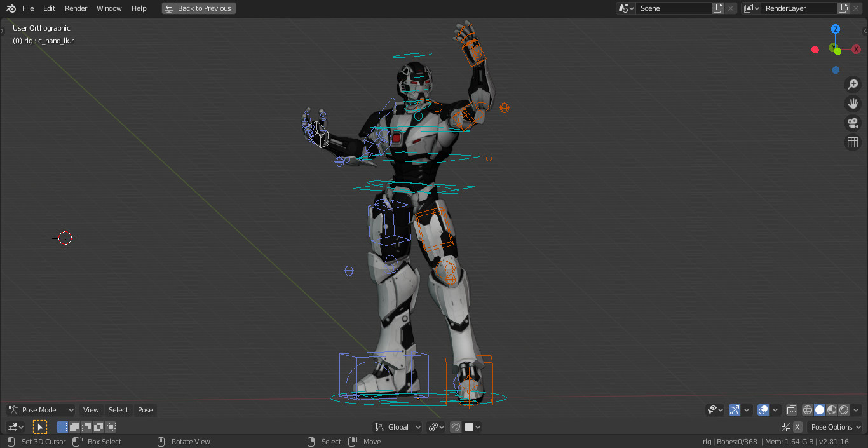This screenshot has height=448, width=868.
Task: Expand the Pose Options panel
Action: point(834,426)
